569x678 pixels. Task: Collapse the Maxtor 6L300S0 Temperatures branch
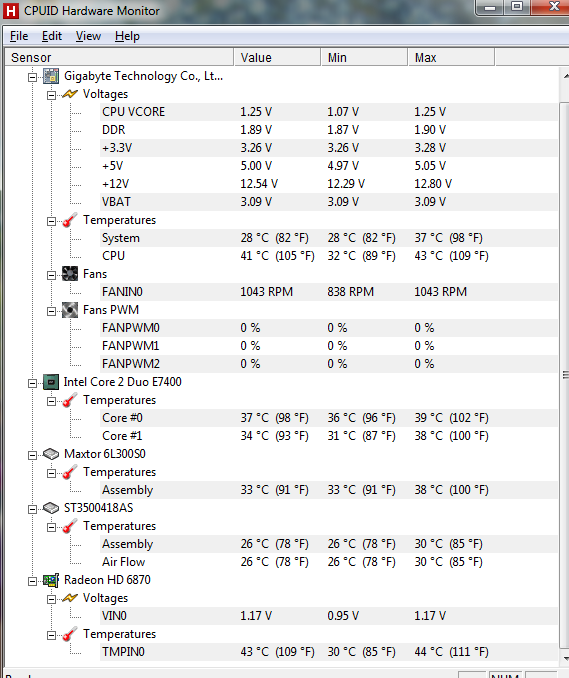[x=51, y=473]
